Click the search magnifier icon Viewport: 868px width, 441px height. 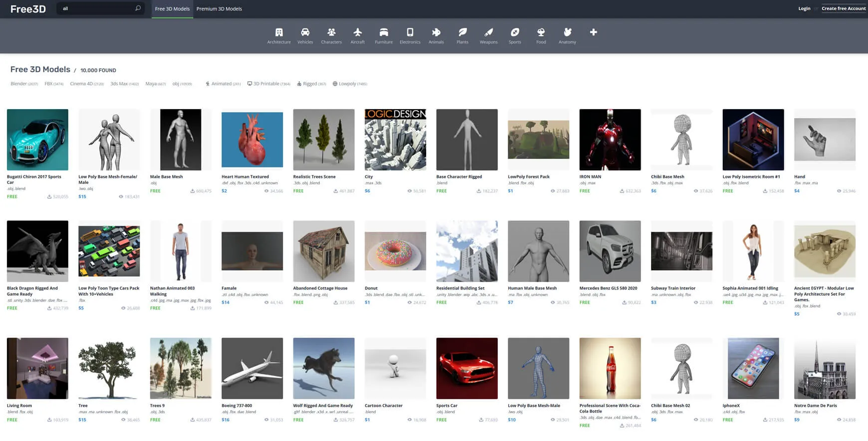[138, 8]
